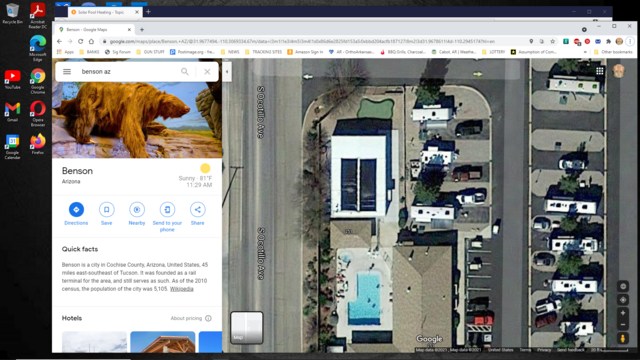Select the Benson - Google Maps tab

[x=95, y=29]
